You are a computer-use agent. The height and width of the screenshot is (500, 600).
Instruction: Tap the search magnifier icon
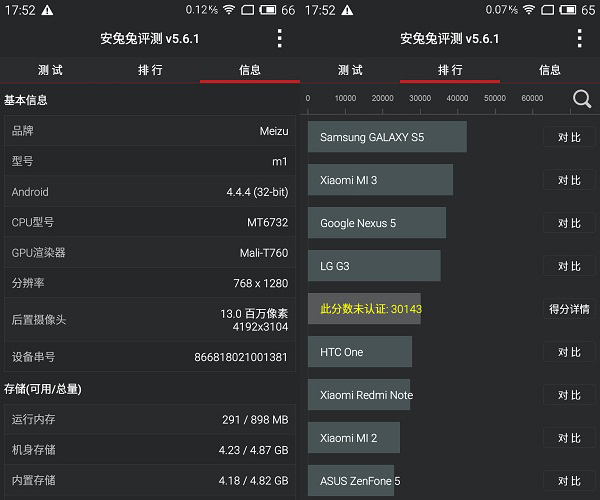coord(581,98)
